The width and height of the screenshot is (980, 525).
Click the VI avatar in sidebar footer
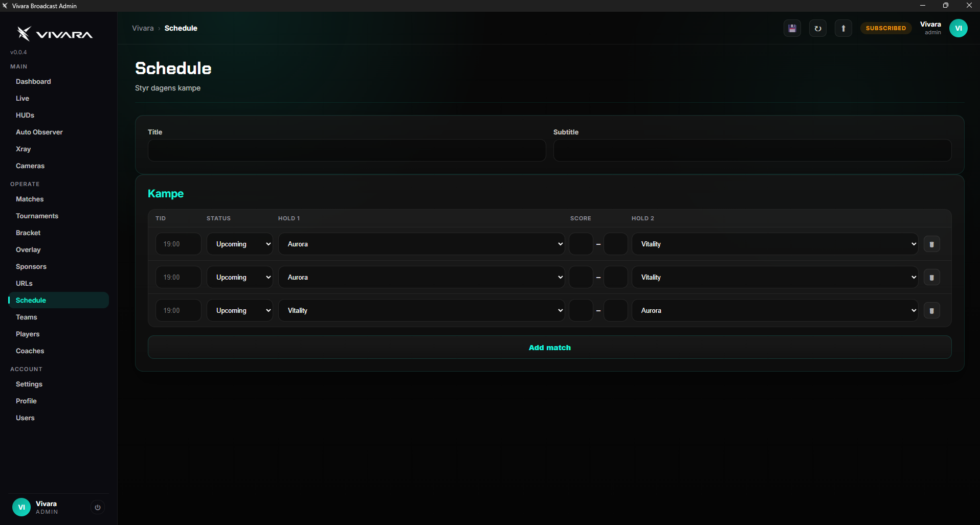pos(21,507)
